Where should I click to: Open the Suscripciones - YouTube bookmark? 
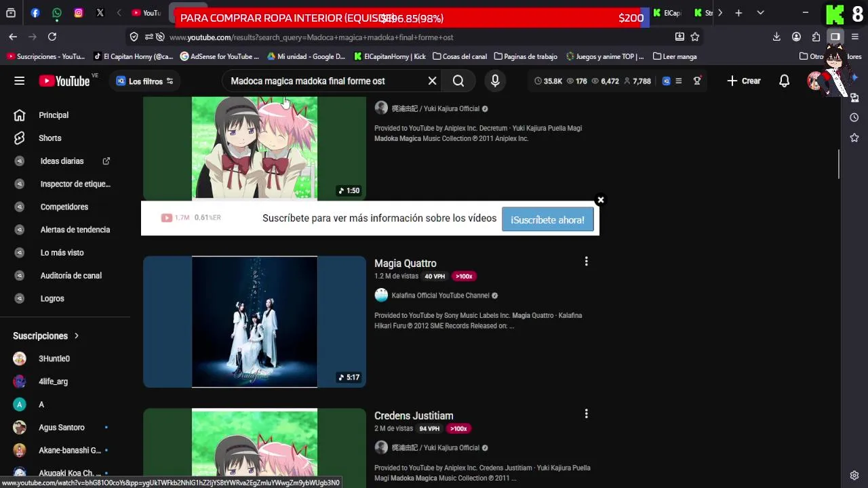pos(45,57)
